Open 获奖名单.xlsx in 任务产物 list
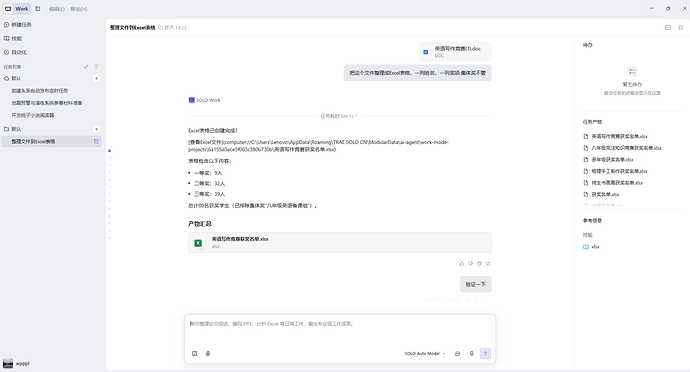The image size is (690, 372). pyautogui.click(x=601, y=194)
